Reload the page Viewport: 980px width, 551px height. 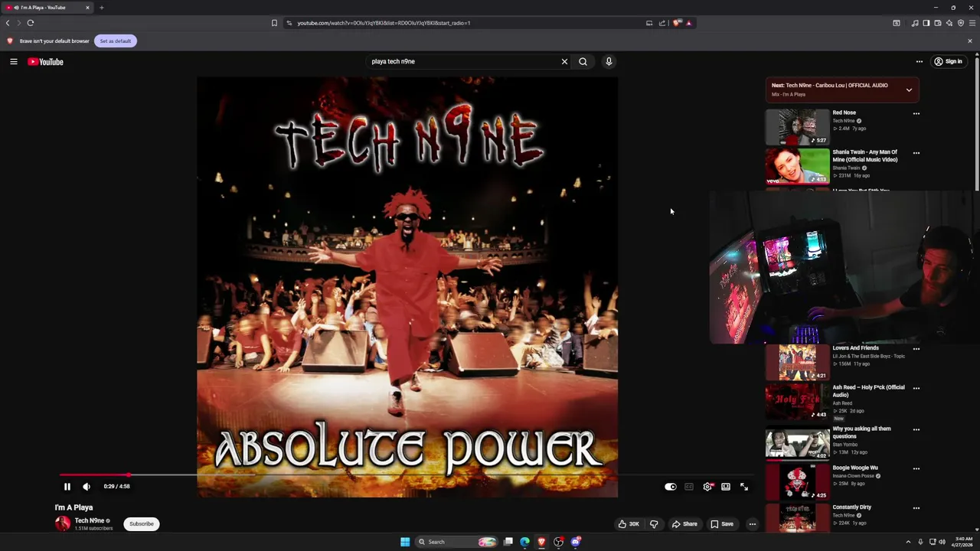31,23
